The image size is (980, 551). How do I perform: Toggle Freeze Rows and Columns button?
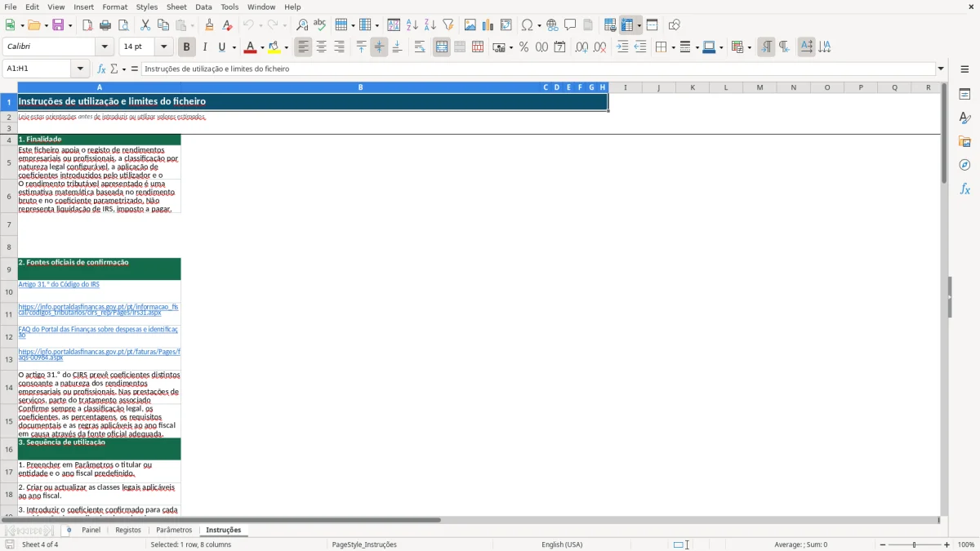pos(627,25)
